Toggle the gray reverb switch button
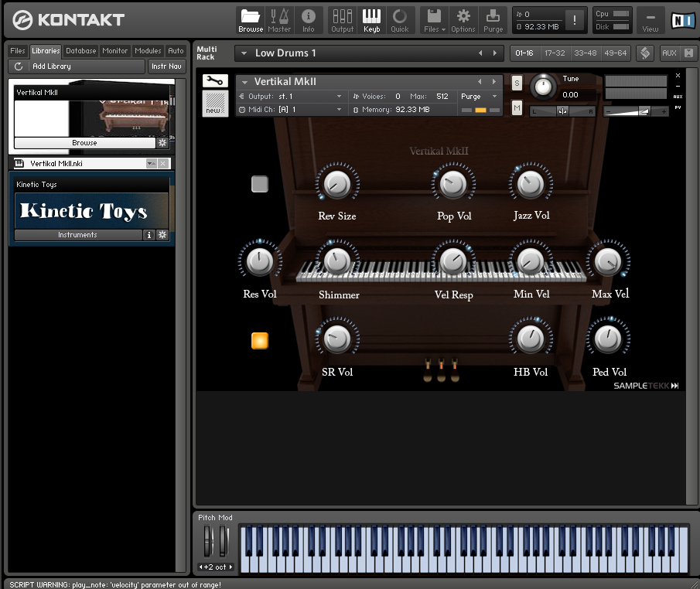The image size is (700, 589). (x=260, y=184)
